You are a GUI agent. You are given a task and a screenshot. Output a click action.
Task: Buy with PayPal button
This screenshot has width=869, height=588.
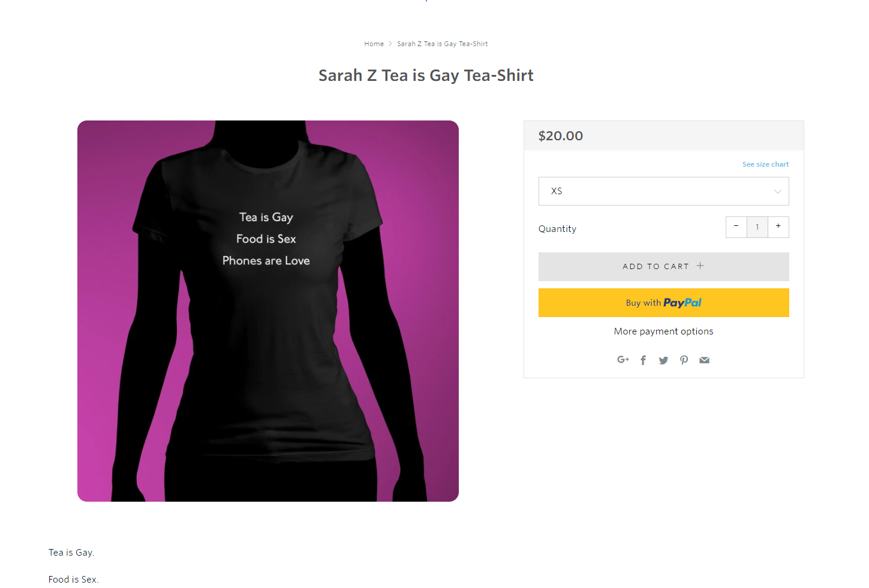coord(663,303)
